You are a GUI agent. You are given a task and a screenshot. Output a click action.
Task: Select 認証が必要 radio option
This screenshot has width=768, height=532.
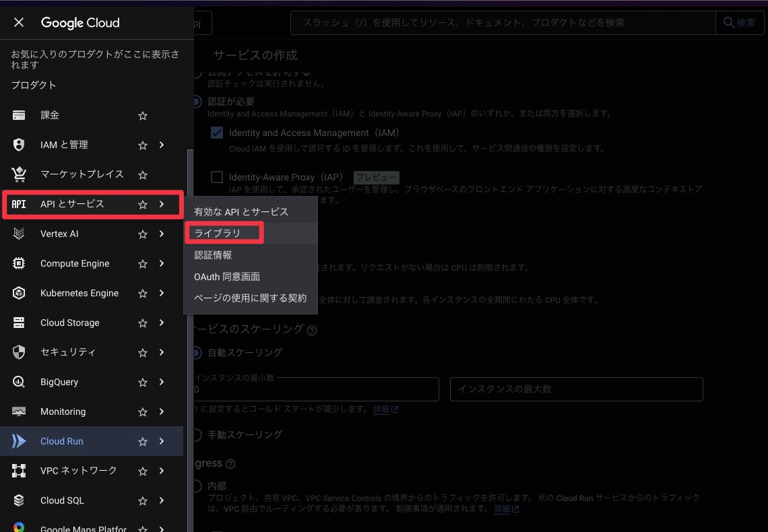coord(197,102)
